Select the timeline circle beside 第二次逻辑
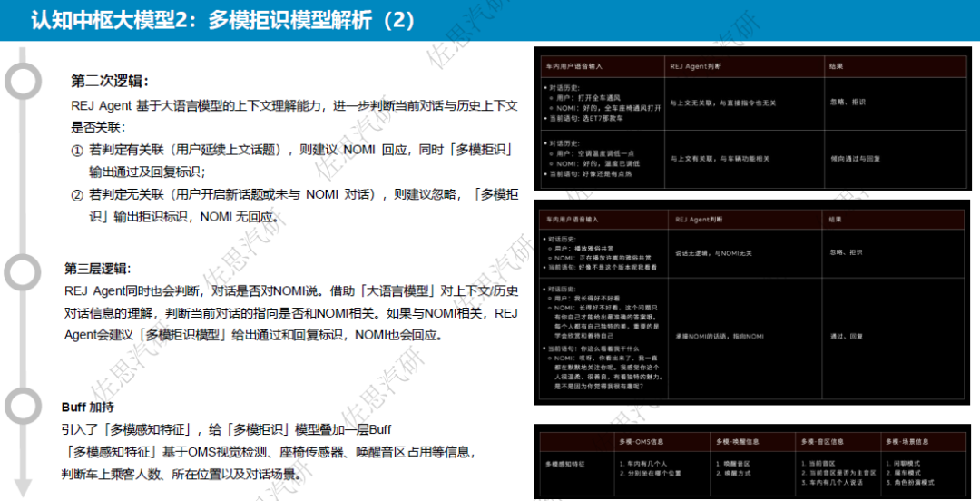This screenshot has height=501, width=980. (23, 82)
